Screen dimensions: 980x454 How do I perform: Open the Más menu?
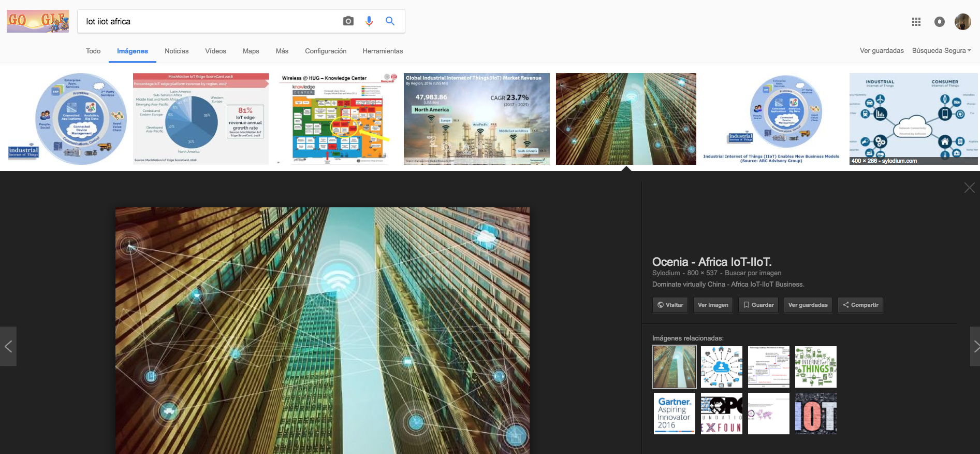pos(282,51)
